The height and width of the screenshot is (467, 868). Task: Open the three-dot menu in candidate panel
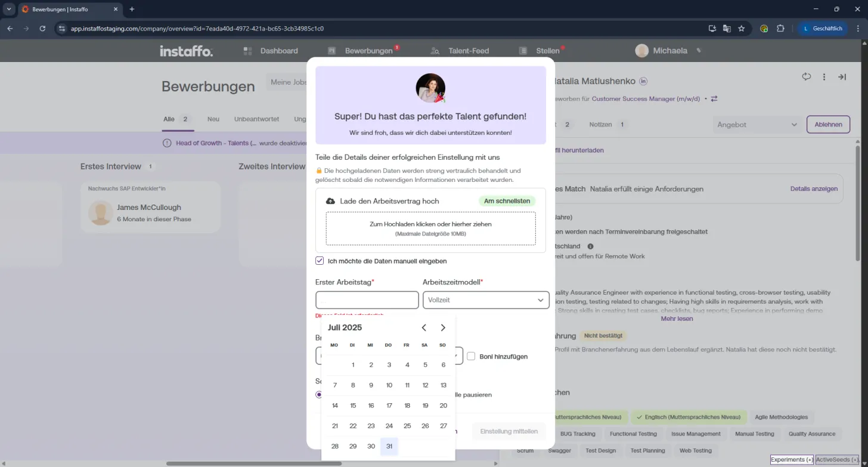[824, 77]
